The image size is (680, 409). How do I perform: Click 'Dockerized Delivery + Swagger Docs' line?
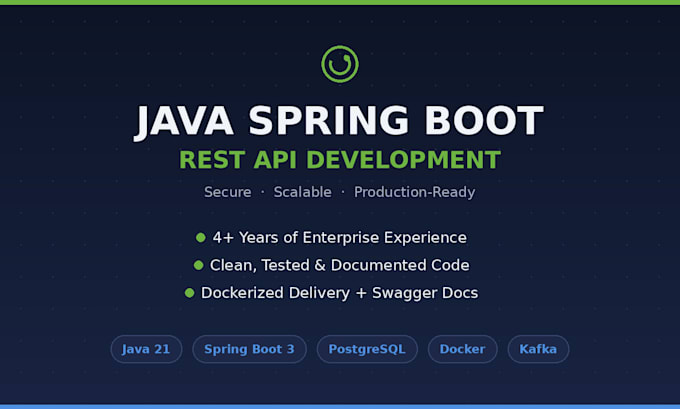click(x=340, y=293)
